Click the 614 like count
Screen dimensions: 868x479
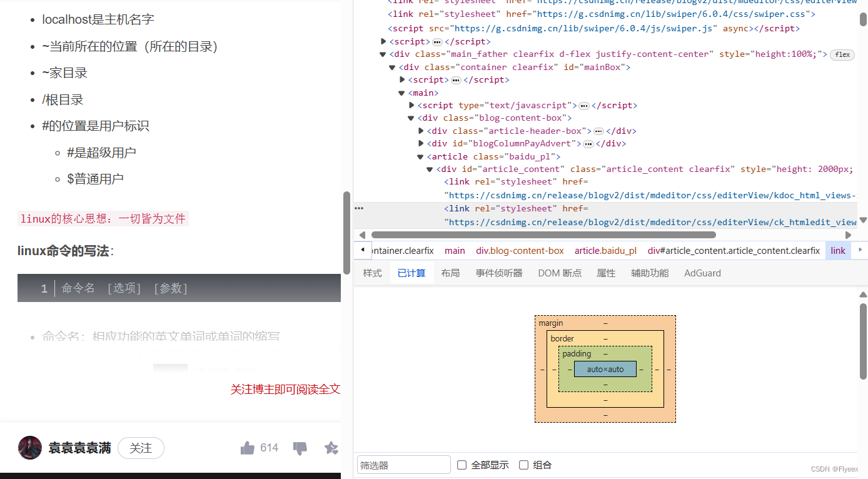(x=270, y=448)
